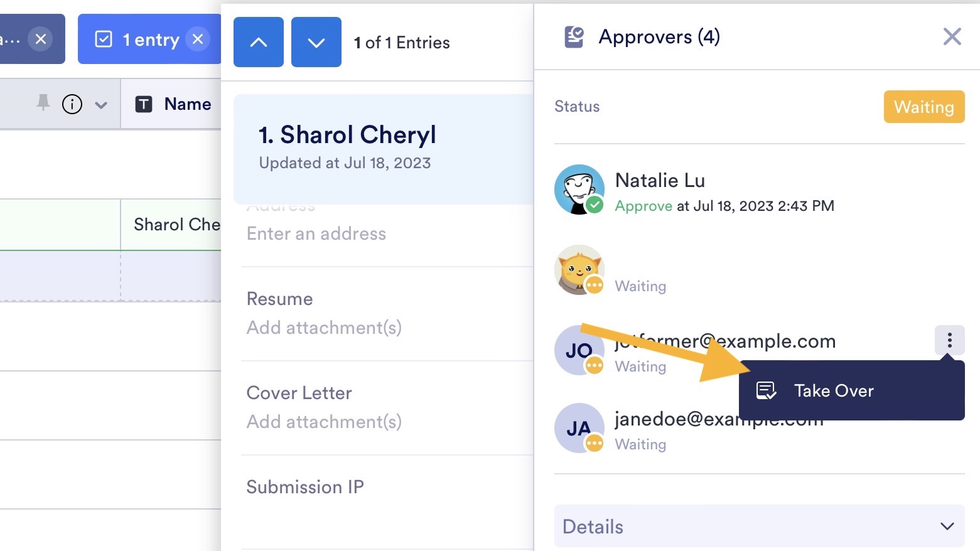
Task: Click the Approvers panel icon
Action: (574, 37)
